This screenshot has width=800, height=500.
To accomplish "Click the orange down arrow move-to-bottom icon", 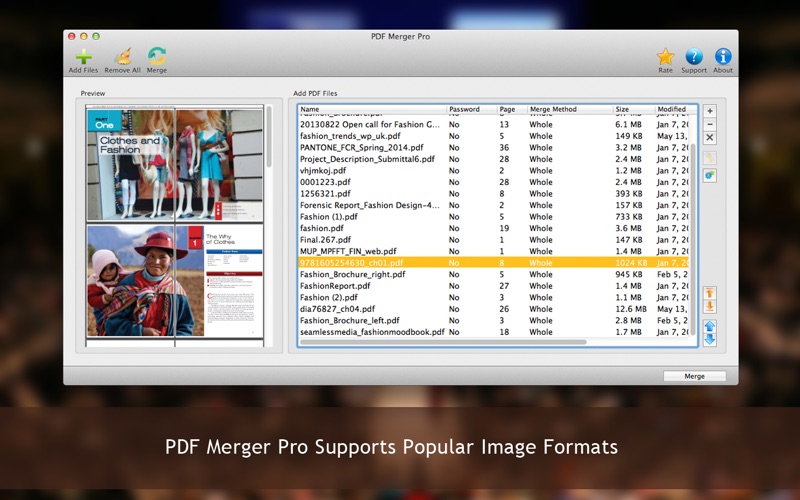I will [x=710, y=306].
